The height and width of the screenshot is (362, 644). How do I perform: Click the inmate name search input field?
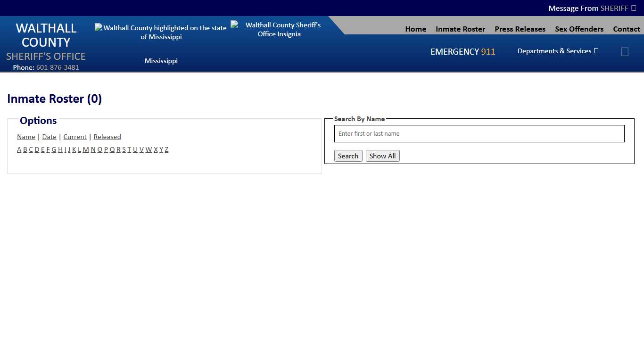479,133
